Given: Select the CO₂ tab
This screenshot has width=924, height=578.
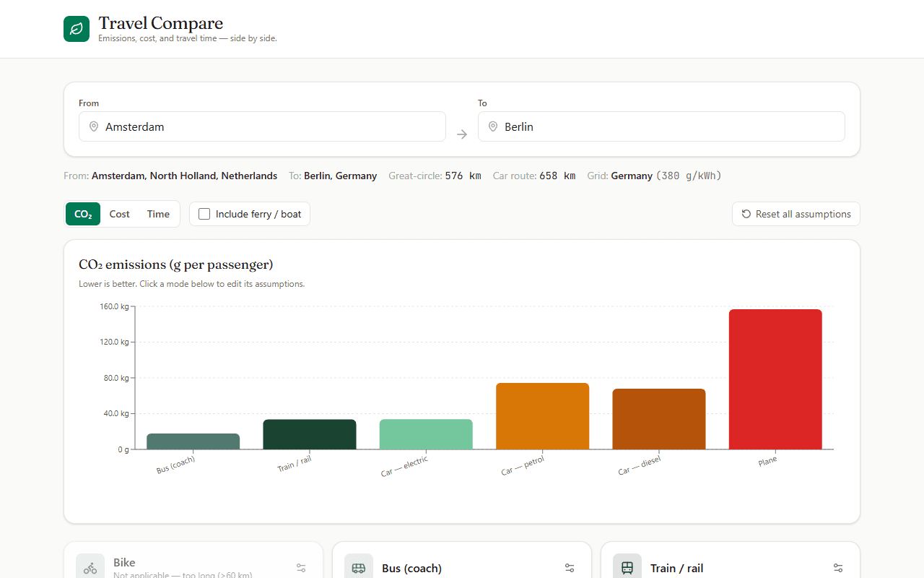Looking at the screenshot, I should click(83, 214).
